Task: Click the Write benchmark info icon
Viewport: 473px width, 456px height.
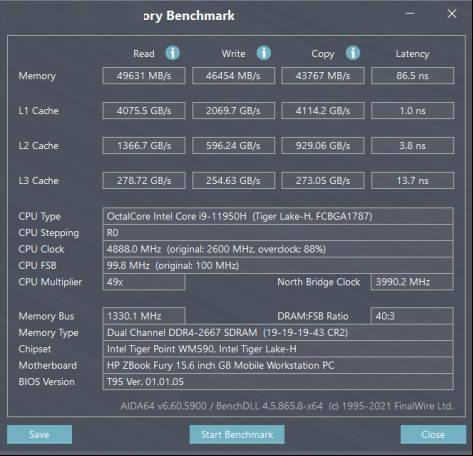Action: [x=263, y=53]
